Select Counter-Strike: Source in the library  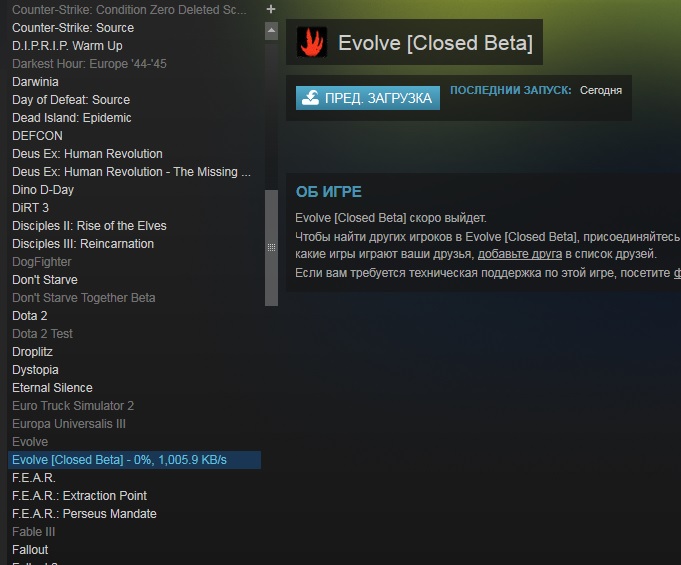click(x=73, y=28)
